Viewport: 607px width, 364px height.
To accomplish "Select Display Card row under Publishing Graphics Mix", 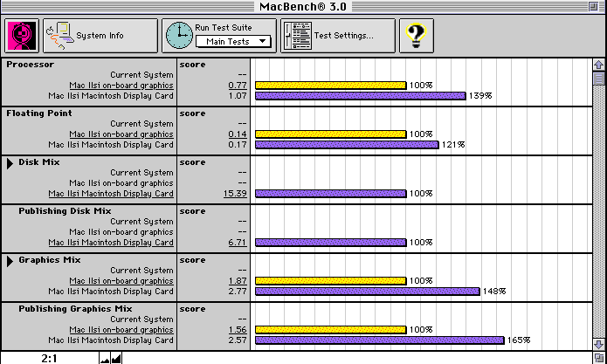I will pyautogui.click(x=111, y=340).
